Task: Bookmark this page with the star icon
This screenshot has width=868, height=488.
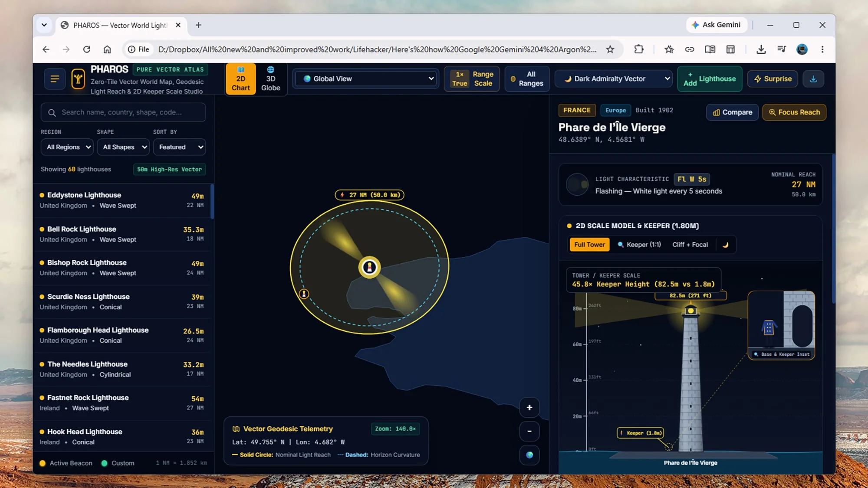Action: click(610, 49)
